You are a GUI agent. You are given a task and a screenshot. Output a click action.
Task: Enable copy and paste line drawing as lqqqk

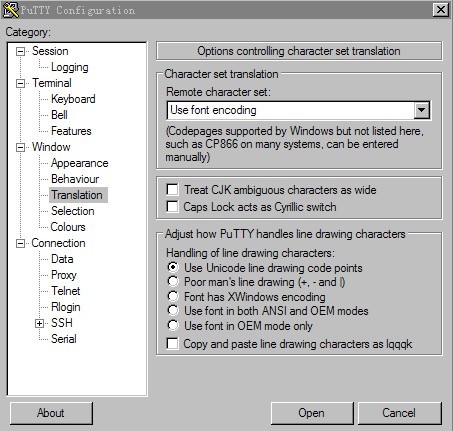(x=173, y=344)
